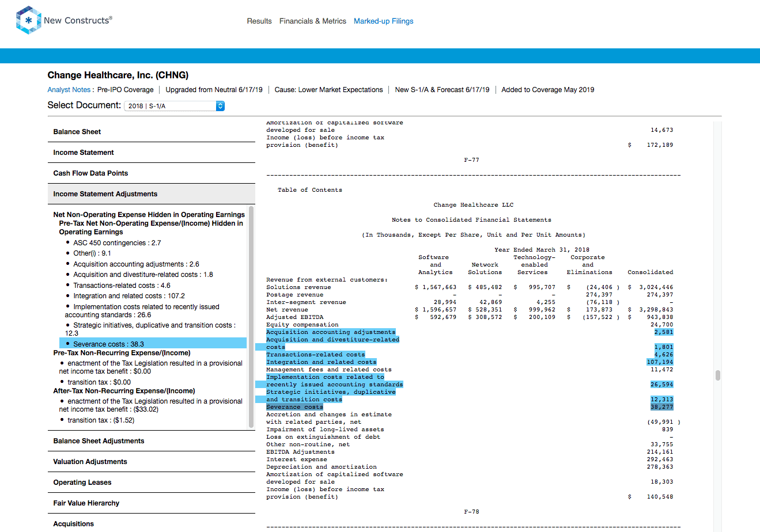Expand the Valuation Adjustments section
Image resolution: width=760 pixels, height=532 pixels.
(152, 462)
